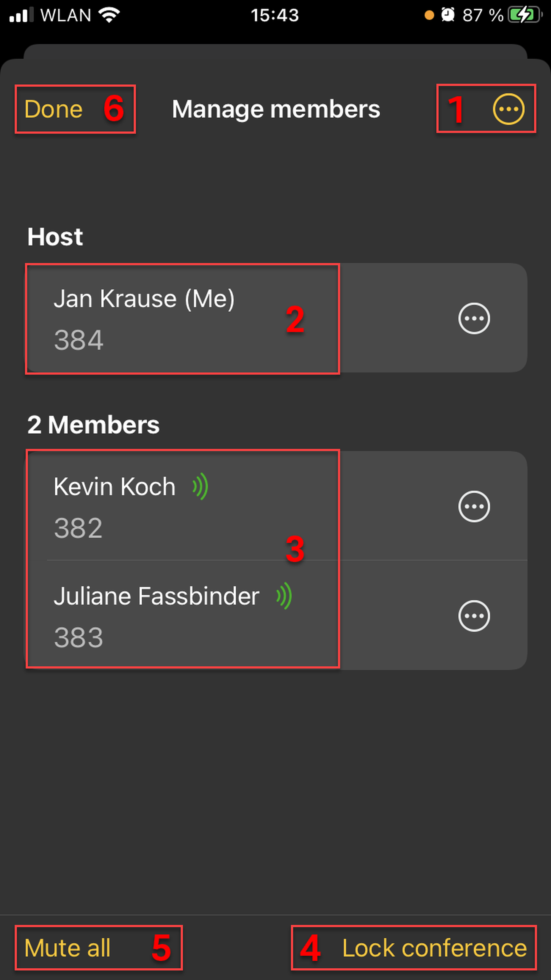This screenshot has height=980, width=551.
Task: Open the more menu for Kevin Koch
Action: pyautogui.click(x=474, y=506)
